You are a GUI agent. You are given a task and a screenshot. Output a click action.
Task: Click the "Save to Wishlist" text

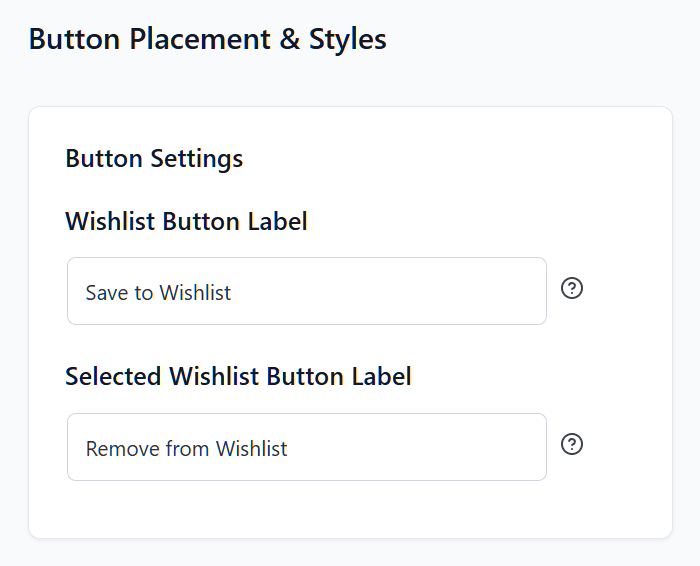(x=158, y=293)
